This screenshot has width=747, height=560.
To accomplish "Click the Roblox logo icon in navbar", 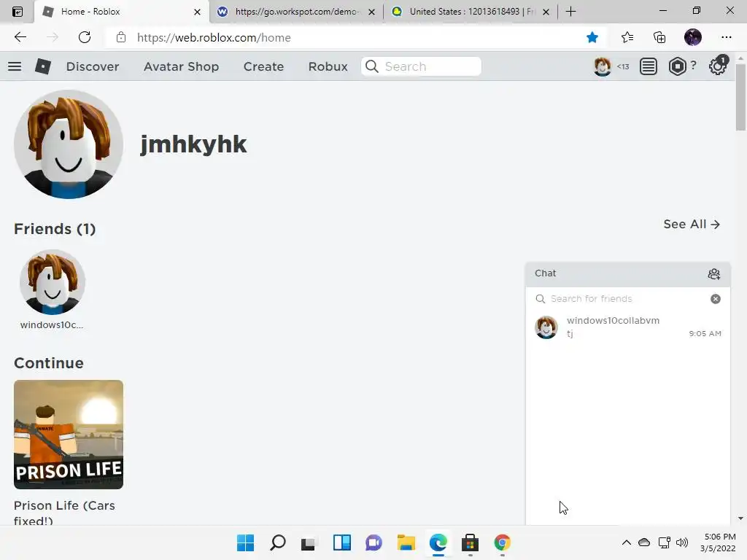I will (x=43, y=66).
